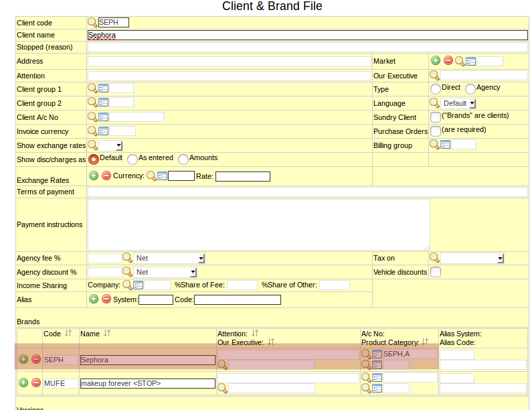
Task: Search A/c No for SEPH brand
Action: pos(366,354)
